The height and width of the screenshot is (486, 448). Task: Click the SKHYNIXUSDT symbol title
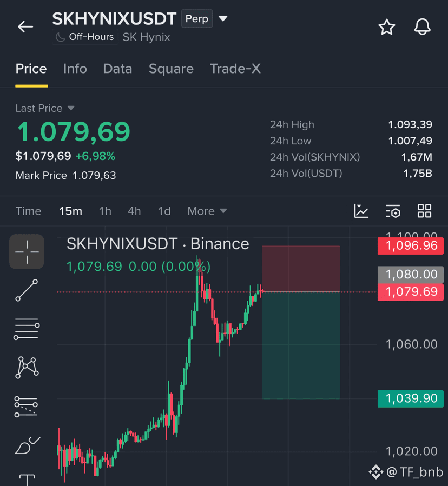(x=114, y=18)
